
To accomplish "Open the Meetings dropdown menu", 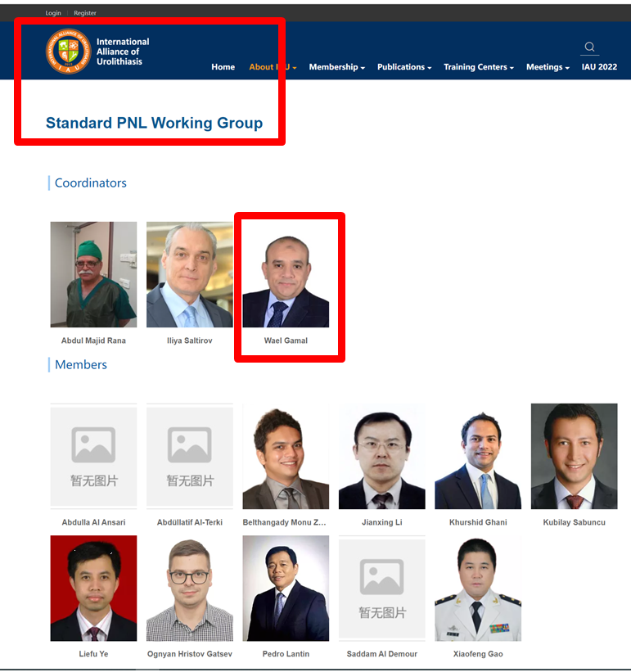I will click(x=548, y=67).
